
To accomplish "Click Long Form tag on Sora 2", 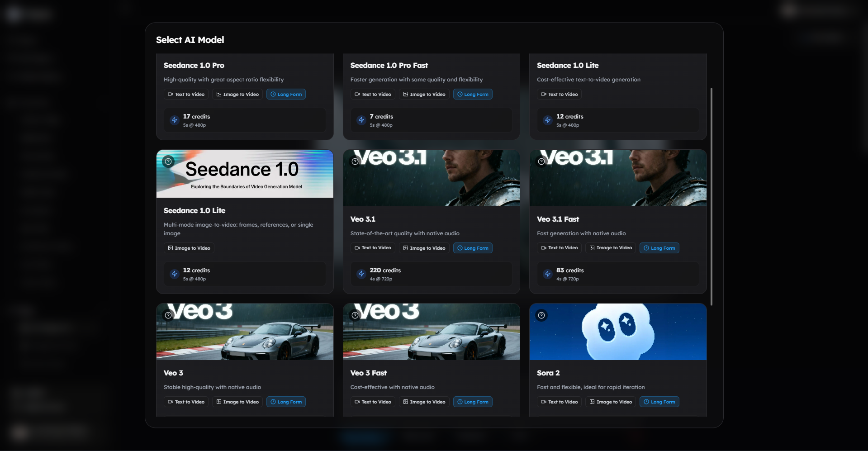I will [x=659, y=402].
